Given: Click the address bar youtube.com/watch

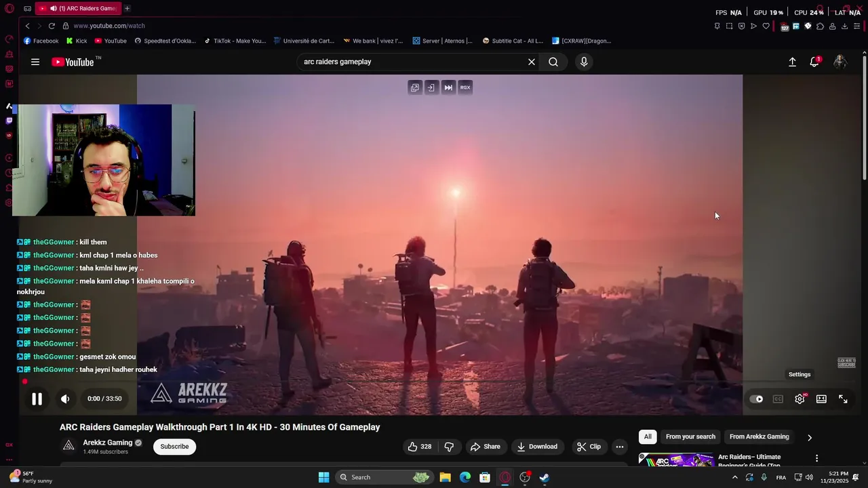Looking at the screenshot, I should click(109, 26).
